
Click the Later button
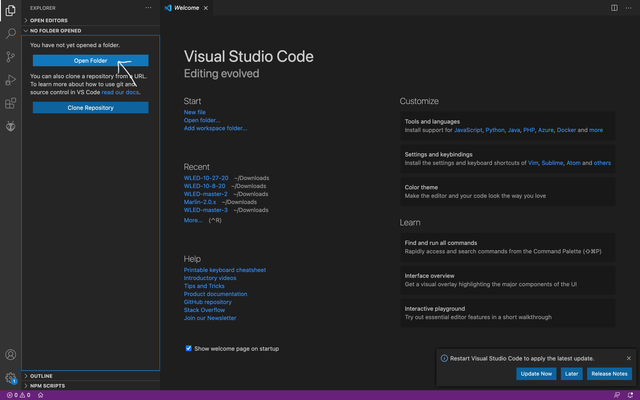coord(571,373)
